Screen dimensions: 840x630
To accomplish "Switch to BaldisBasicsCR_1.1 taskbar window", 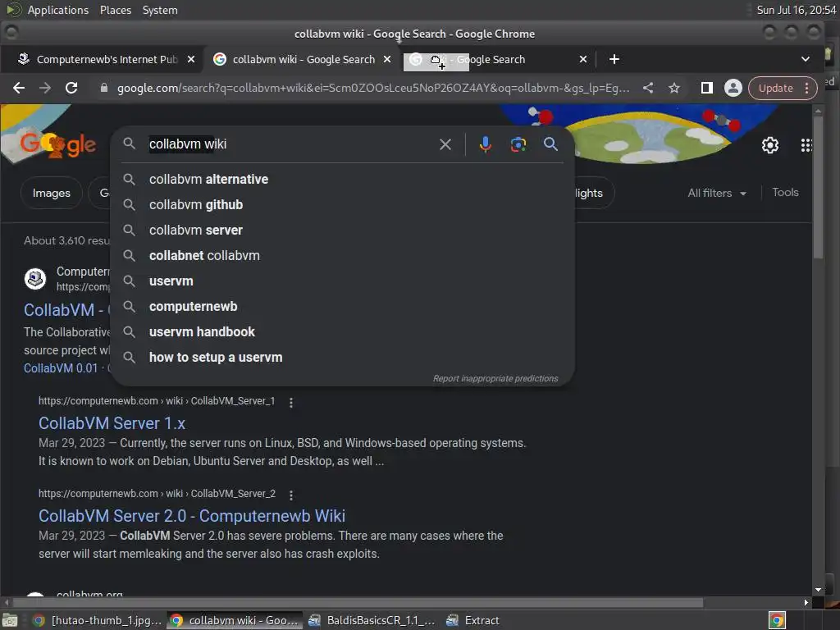I will click(372, 620).
